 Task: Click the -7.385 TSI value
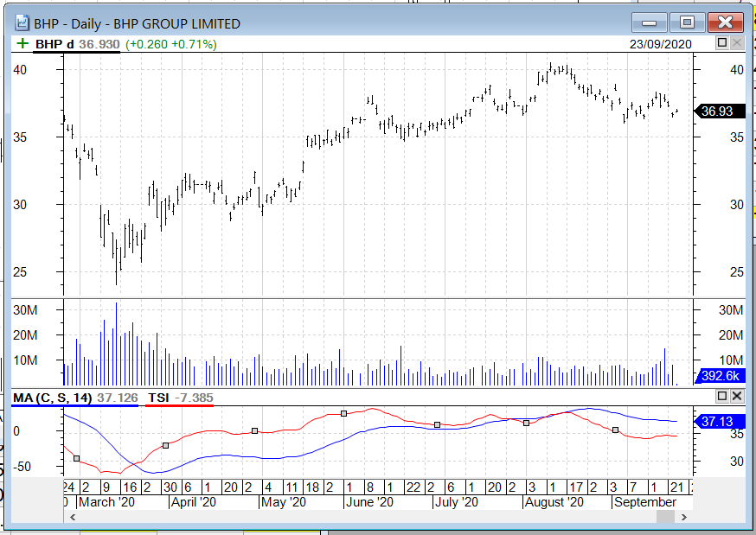[194, 398]
